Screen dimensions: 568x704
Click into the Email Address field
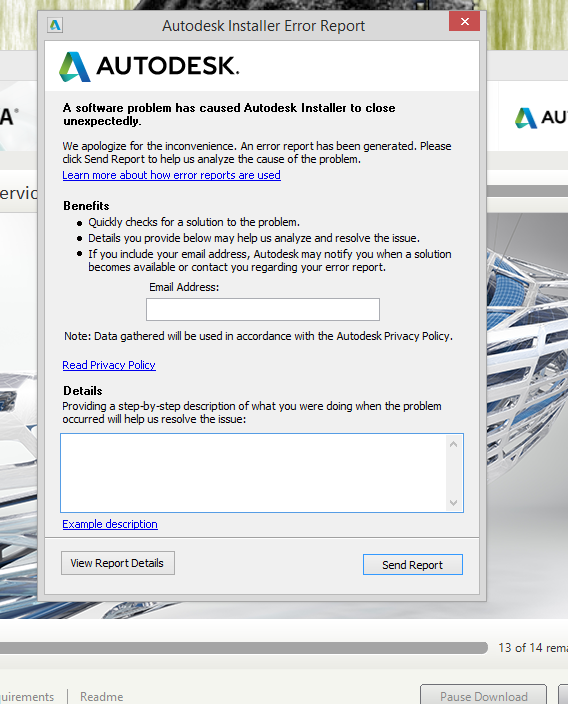[x=263, y=309]
